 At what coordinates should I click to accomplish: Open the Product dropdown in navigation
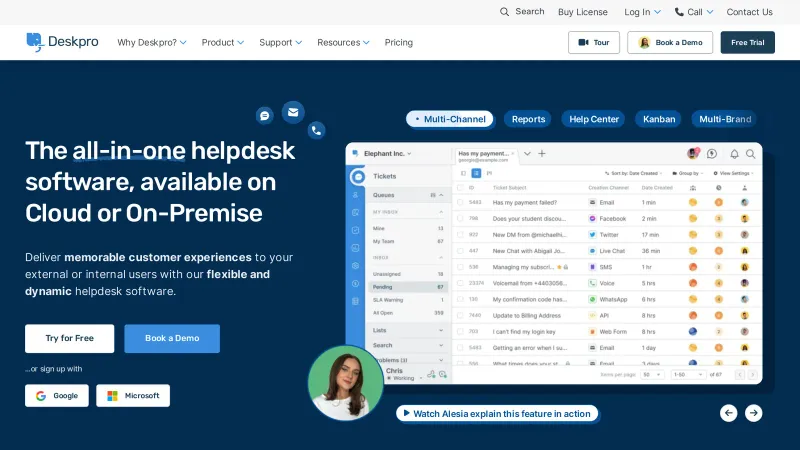point(223,42)
